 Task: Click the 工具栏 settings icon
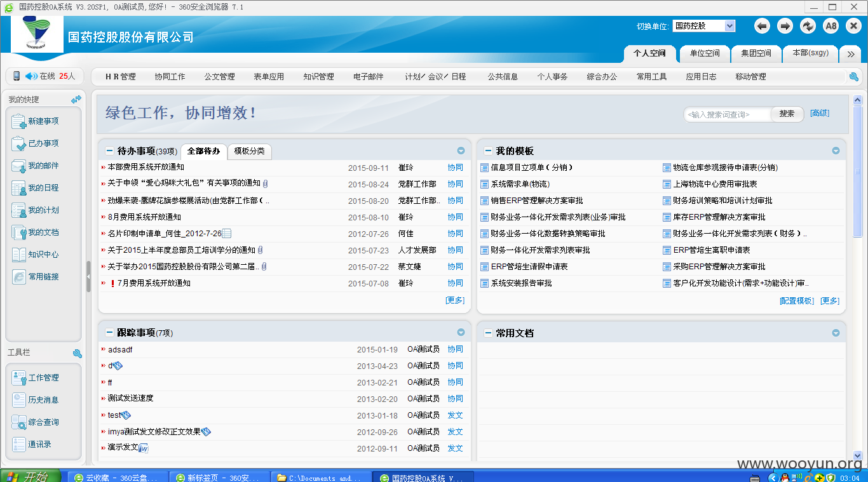77,353
